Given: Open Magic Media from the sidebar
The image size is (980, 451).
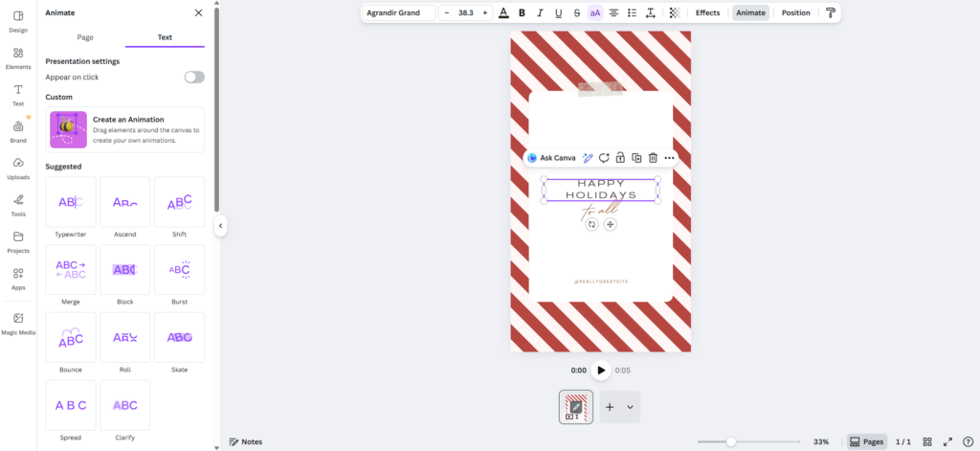Looking at the screenshot, I should 18,323.
